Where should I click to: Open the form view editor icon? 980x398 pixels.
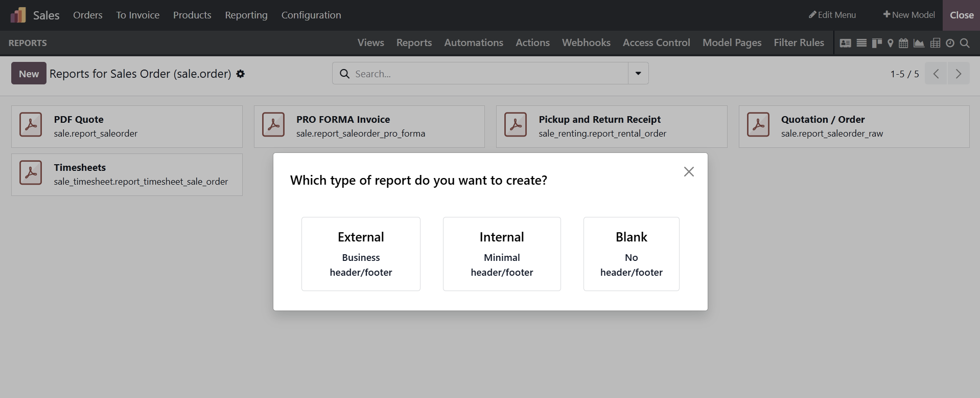[846, 43]
